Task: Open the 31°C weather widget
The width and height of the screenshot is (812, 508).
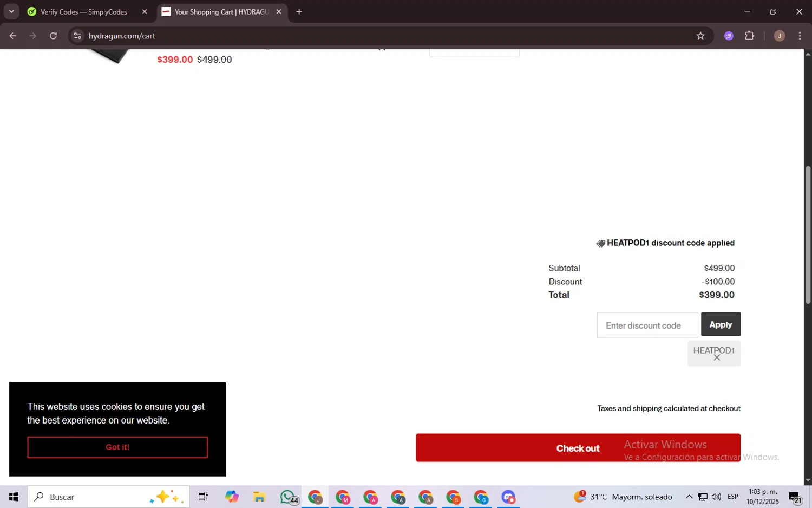Action: (x=623, y=497)
